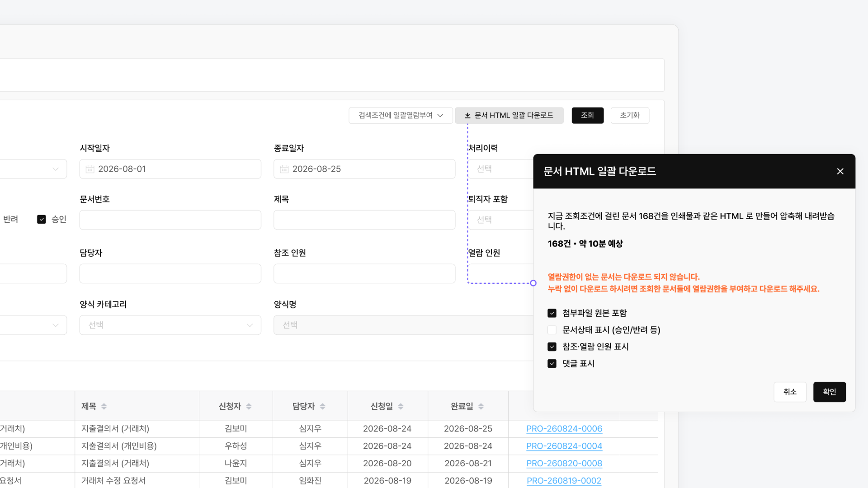Sort table by 신청자 column arrows
Viewport: 868px width, 488px height.
pyautogui.click(x=249, y=406)
